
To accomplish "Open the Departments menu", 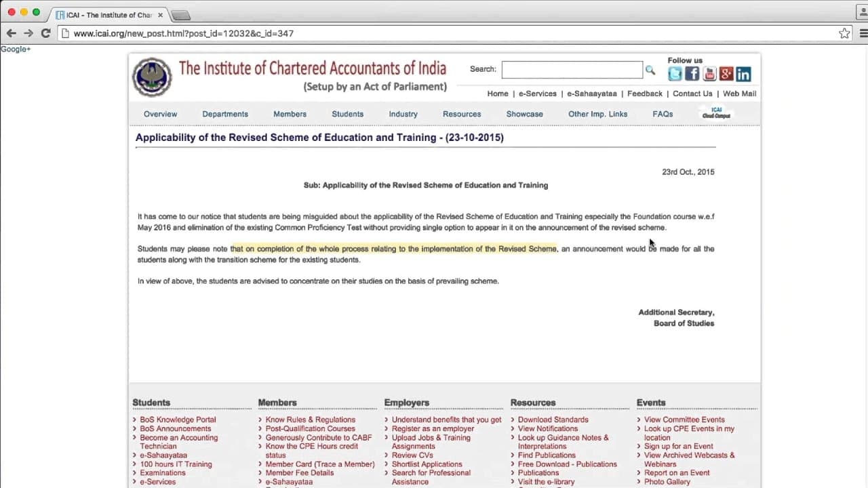I will (225, 114).
